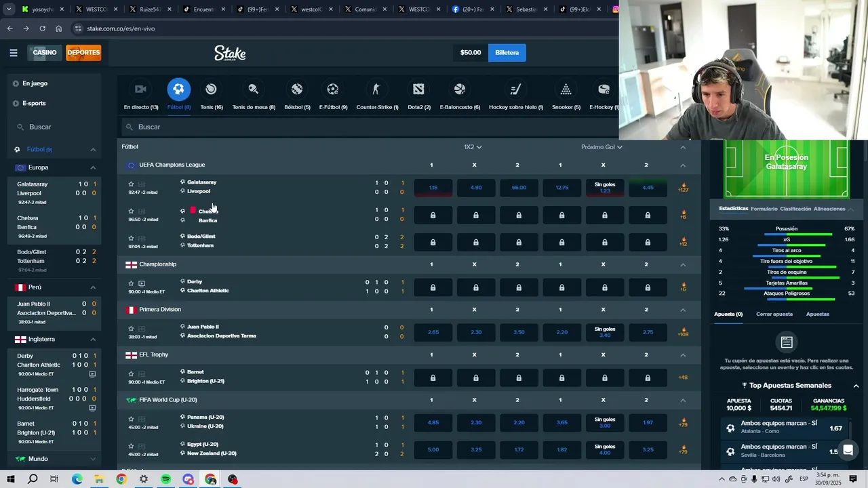Collapse the EFL Trophy section

pyautogui.click(x=683, y=355)
